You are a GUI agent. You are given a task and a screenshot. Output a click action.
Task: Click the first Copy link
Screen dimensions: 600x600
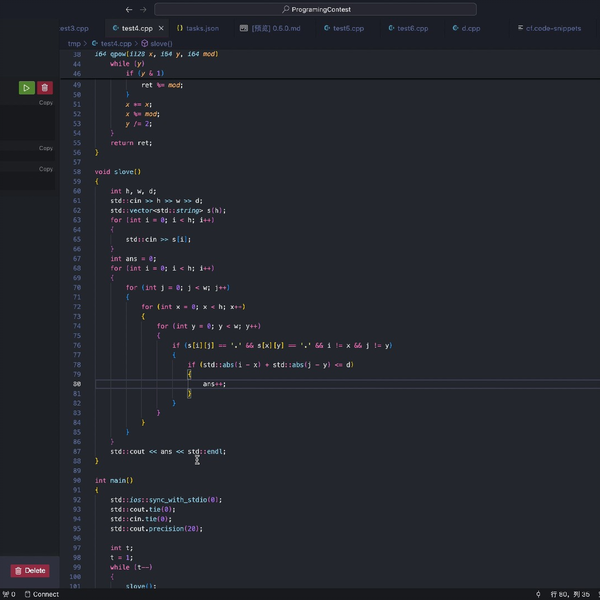point(46,103)
